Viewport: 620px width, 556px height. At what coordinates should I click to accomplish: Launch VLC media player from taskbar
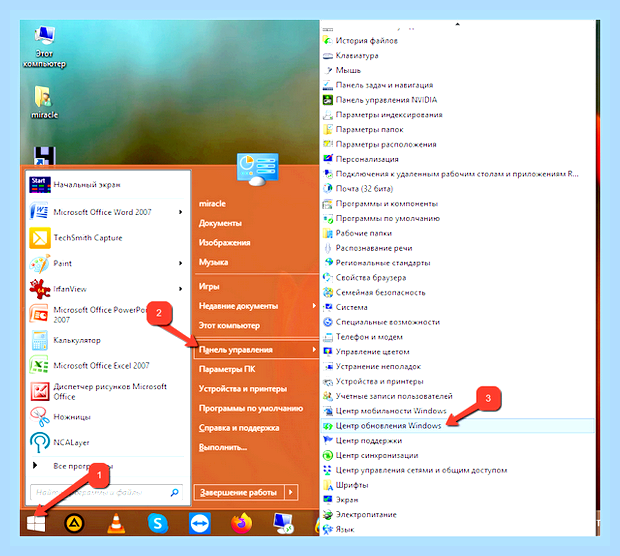[116, 523]
